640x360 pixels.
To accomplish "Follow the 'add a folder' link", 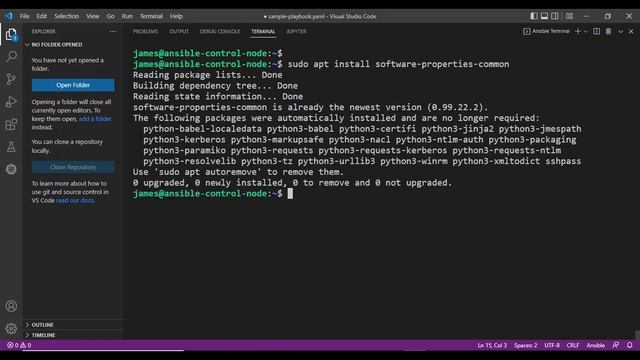I will coord(95,119).
